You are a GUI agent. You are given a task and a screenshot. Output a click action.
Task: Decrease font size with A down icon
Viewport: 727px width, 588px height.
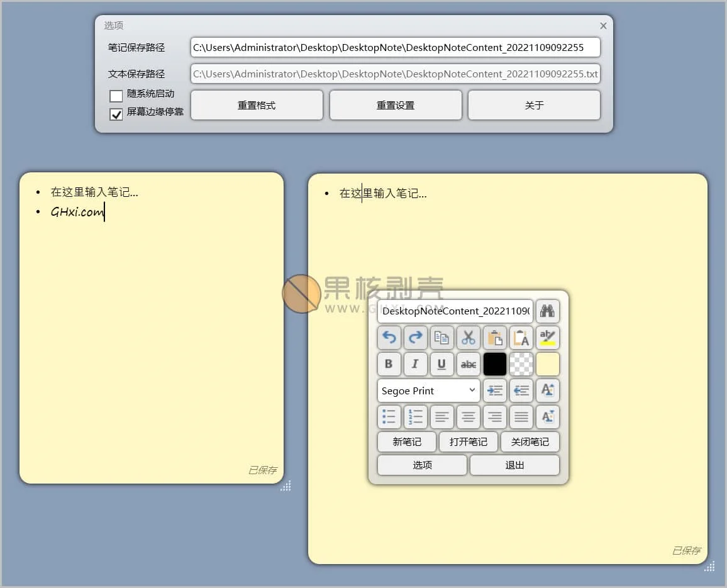point(547,417)
